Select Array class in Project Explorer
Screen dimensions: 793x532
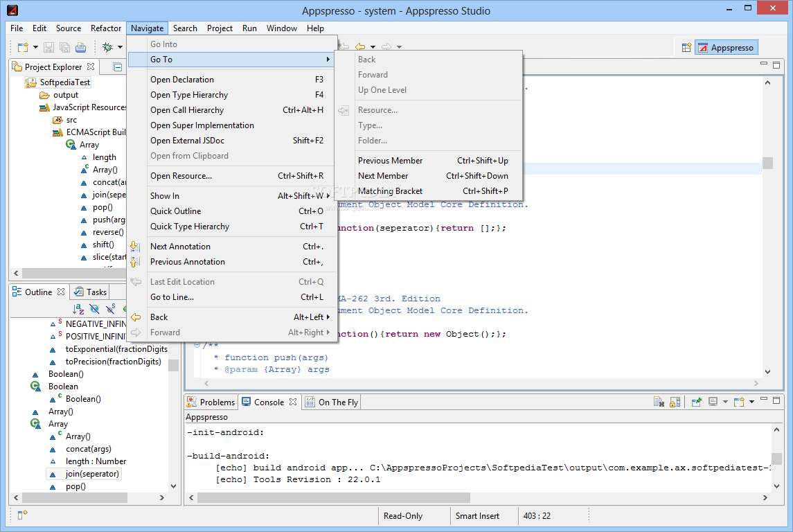pos(89,145)
